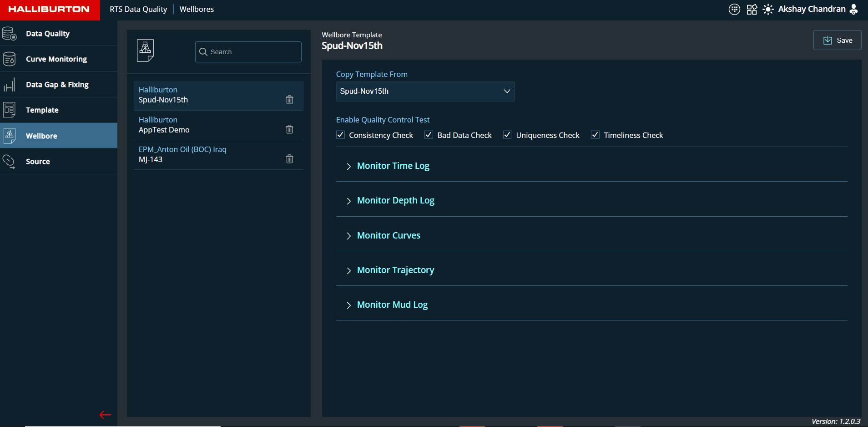Delete the Spud-Nov15th wellbore entry
Image resolution: width=868 pixels, height=427 pixels.
click(289, 100)
